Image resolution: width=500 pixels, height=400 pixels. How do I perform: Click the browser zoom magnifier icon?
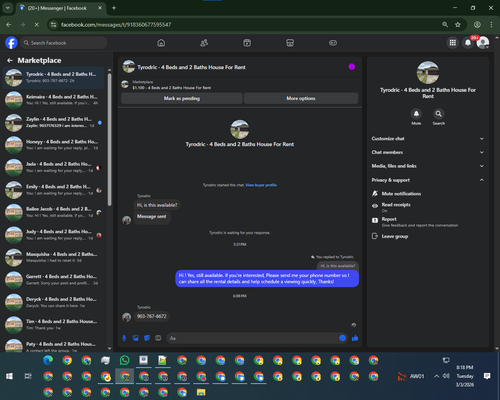pos(445,25)
